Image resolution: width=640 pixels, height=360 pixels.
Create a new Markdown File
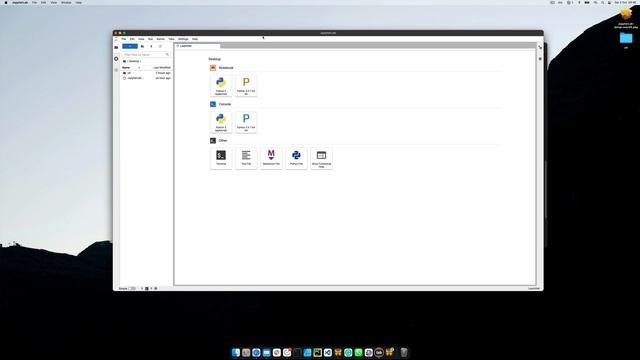pos(271,158)
